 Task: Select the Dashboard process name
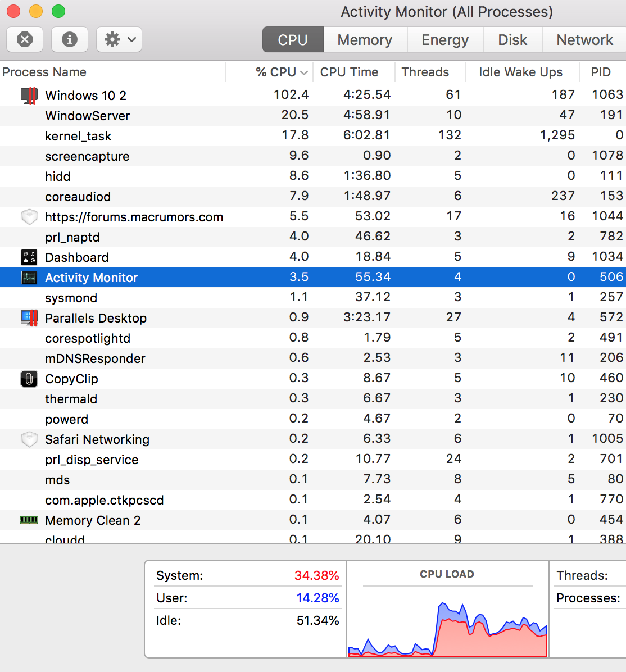click(77, 257)
